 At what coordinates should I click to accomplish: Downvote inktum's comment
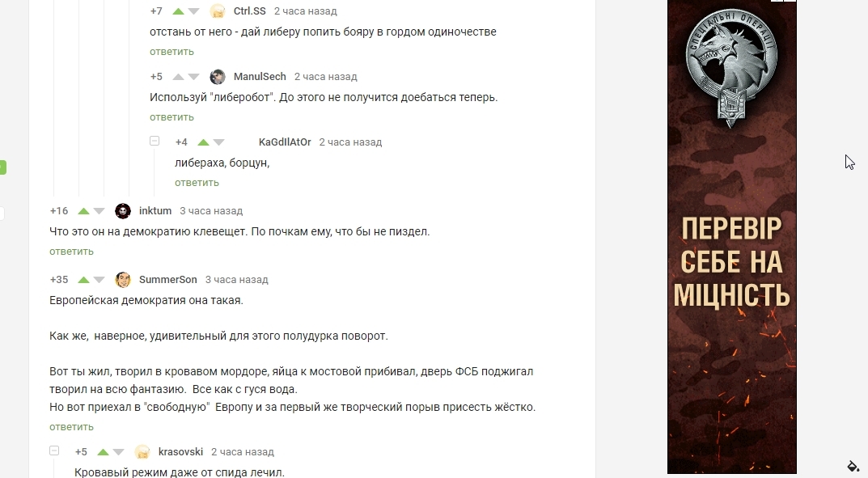tap(99, 211)
